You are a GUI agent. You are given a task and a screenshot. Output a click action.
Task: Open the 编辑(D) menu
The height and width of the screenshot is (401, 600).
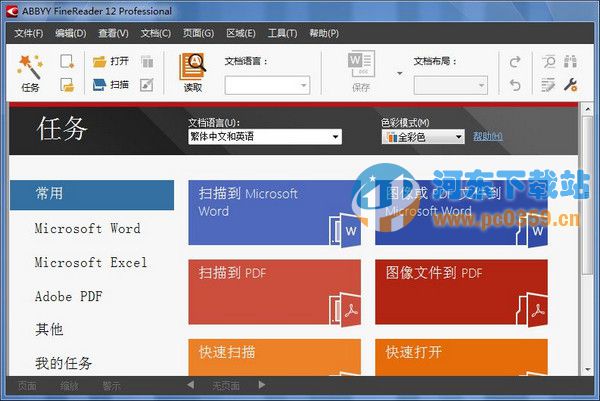[70, 33]
